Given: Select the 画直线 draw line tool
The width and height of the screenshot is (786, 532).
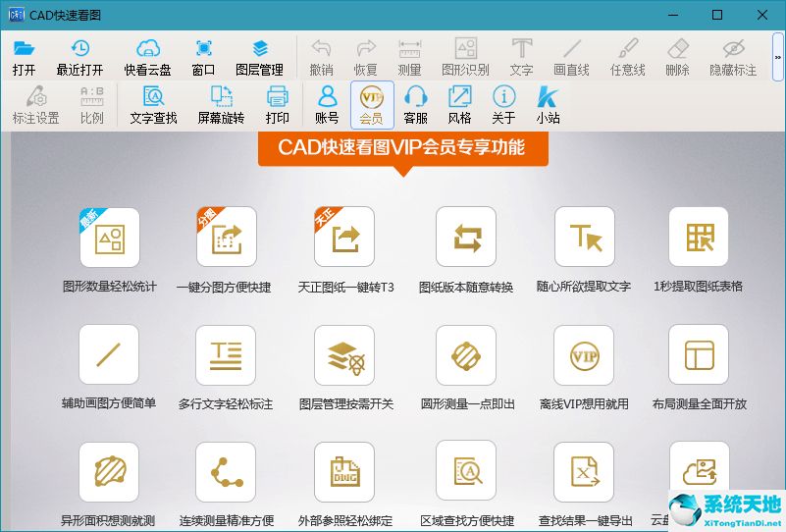Looking at the screenshot, I should point(571,57).
